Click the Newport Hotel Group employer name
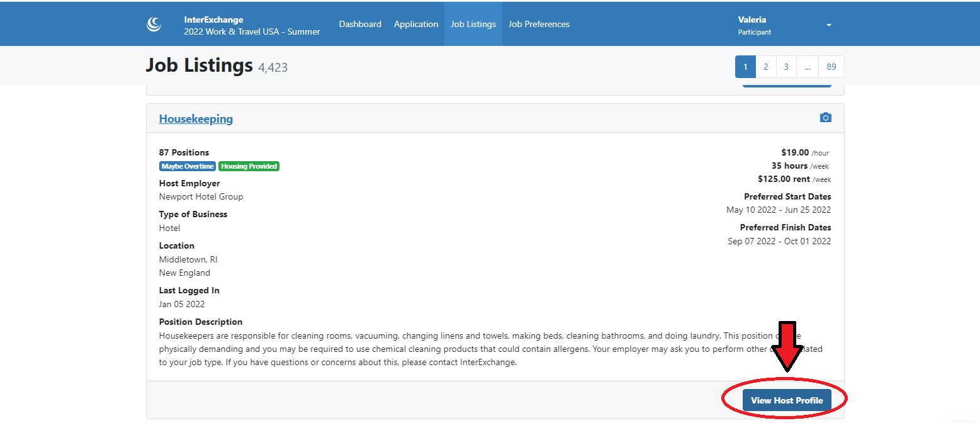 pyautogui.click(x=201, y=196)
